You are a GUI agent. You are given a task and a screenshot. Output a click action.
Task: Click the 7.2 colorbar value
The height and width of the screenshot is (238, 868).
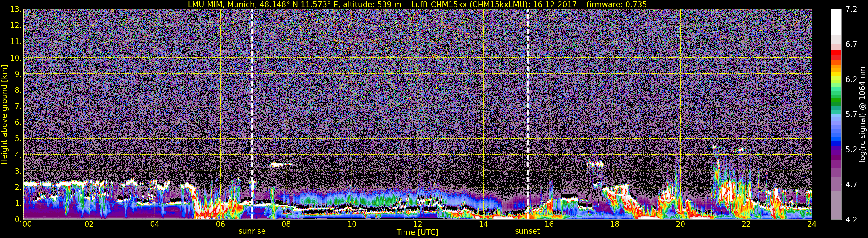pyautogui.click(x=851, y=10)
